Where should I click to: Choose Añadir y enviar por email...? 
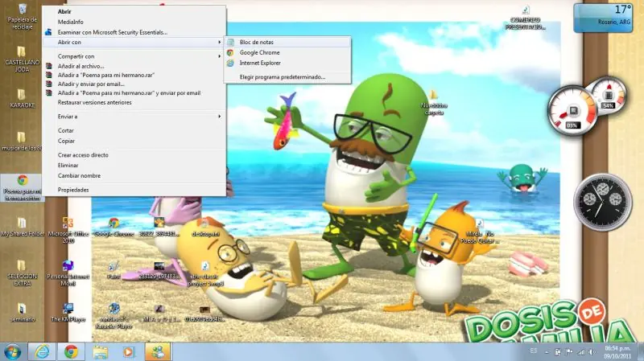pos(134,84)
